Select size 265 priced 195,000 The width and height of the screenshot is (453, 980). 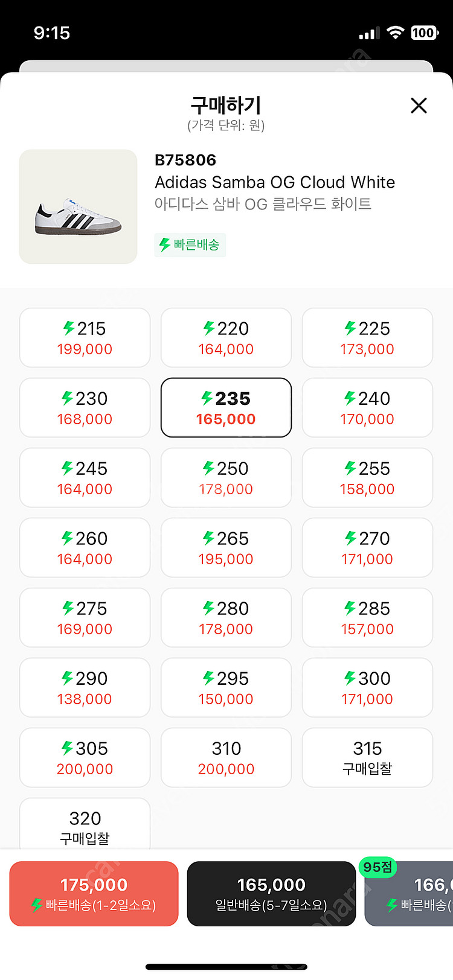pyautogui.click(x=226, y=548)
